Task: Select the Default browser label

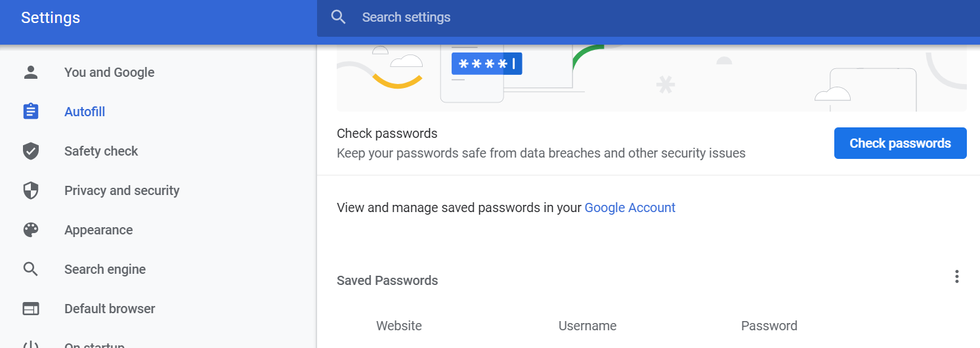Action: pyautogui.click(x=110, y=309)
